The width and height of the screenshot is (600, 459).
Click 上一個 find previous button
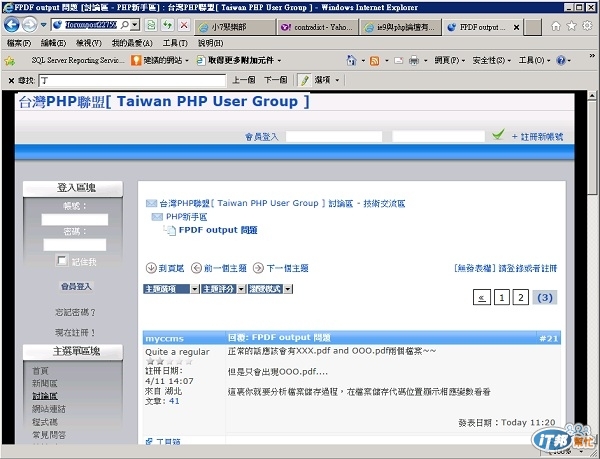(x=243, y=80)
